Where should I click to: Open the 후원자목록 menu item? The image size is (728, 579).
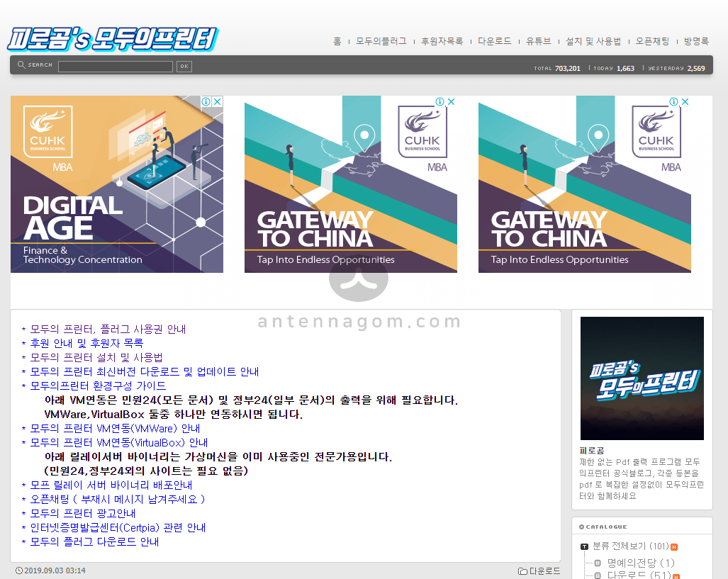point(442,41)
